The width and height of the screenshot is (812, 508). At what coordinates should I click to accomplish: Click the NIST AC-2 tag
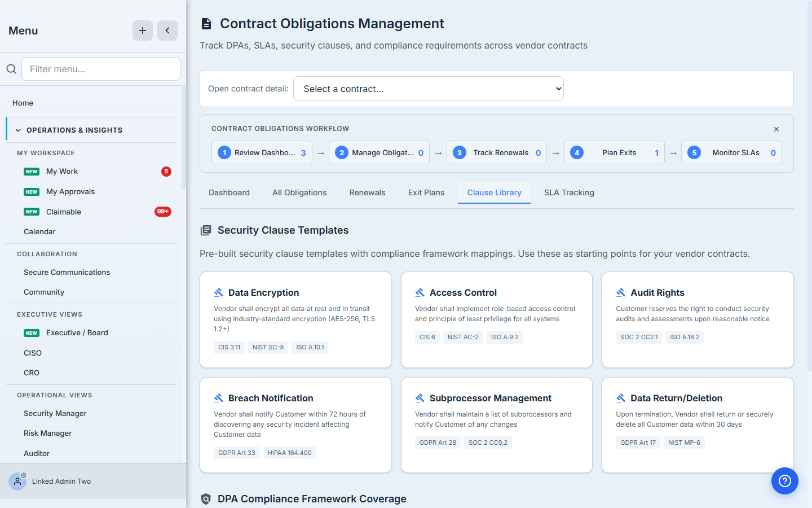click(463, 337)
